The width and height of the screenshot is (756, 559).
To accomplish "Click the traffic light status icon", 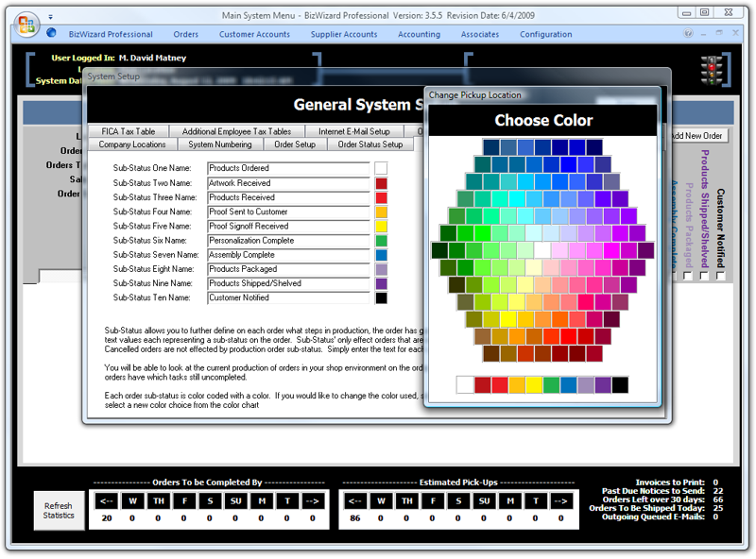I will point(712,71).
